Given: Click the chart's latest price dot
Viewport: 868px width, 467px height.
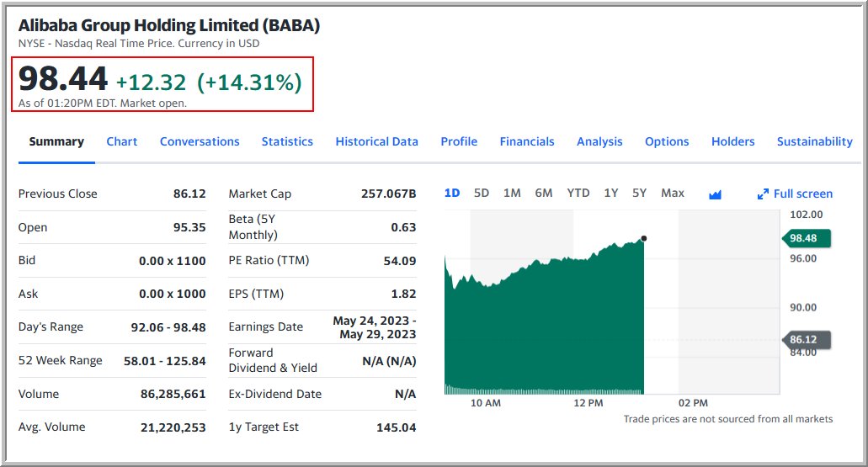Looking at the screenshot, I should coord(644,238).
